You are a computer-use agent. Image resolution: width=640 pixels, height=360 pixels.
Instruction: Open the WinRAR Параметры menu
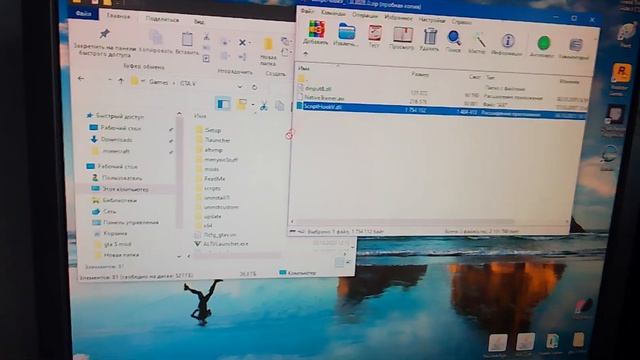pyautogui.click(x=431, y=20)
